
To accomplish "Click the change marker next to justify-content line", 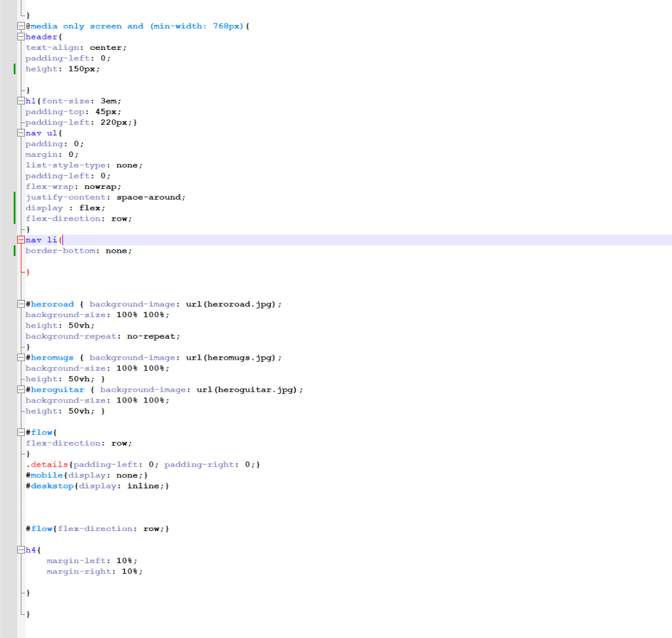I will (x=14, y=197).
